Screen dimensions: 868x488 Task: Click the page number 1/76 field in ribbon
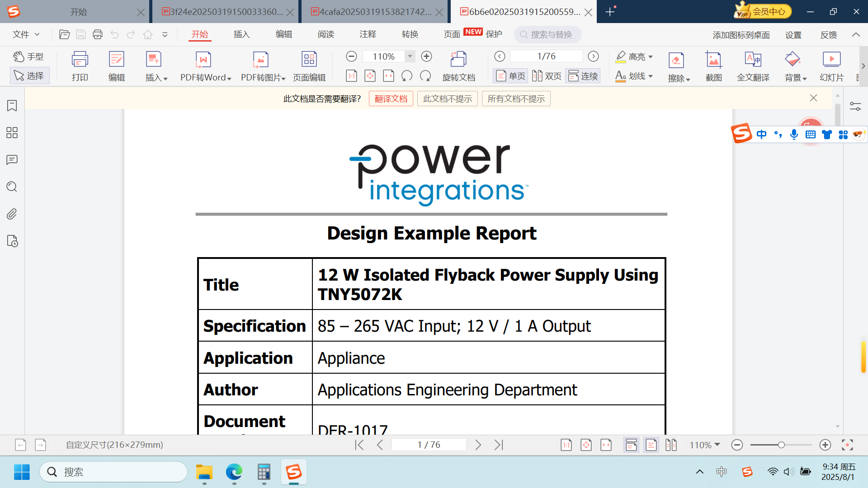coord(546,56)
